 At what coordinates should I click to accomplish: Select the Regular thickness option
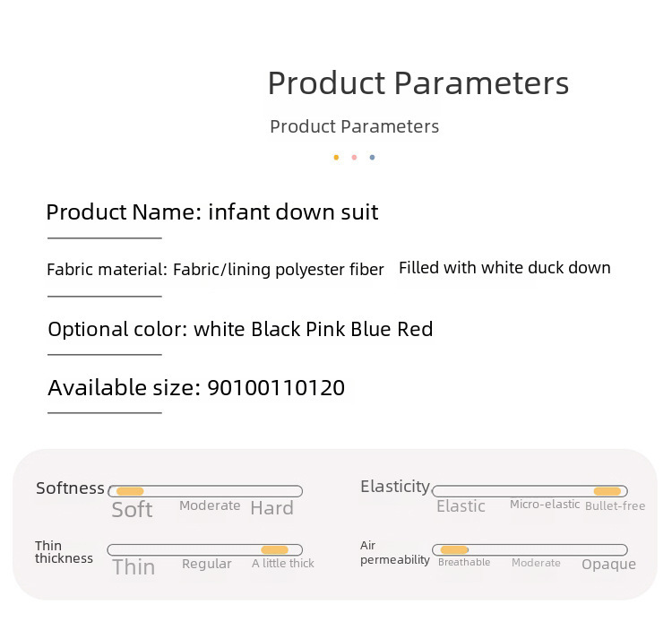coord(207,564)
